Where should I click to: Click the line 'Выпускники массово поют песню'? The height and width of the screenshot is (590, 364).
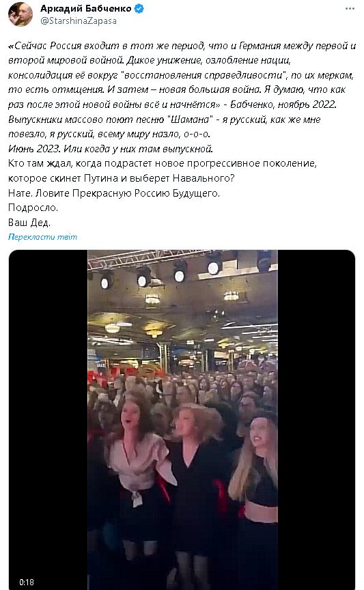tap(164, 120)
